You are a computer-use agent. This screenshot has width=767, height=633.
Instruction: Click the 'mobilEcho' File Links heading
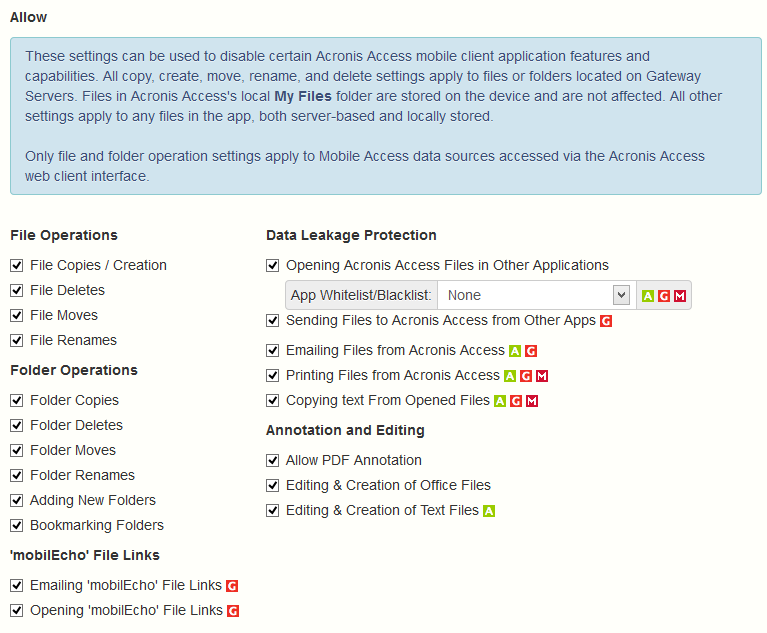point(85,556)
